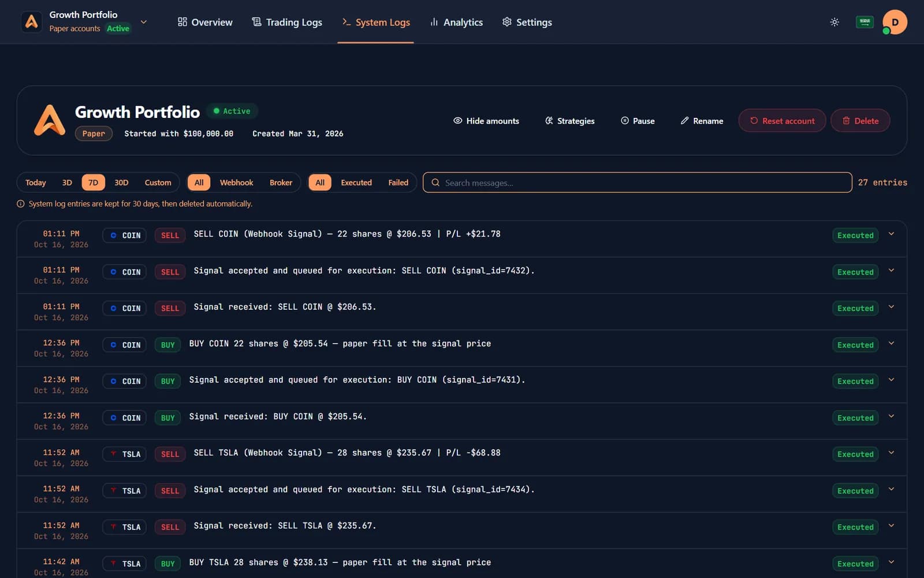Click the Search messages field

point(637,183)
